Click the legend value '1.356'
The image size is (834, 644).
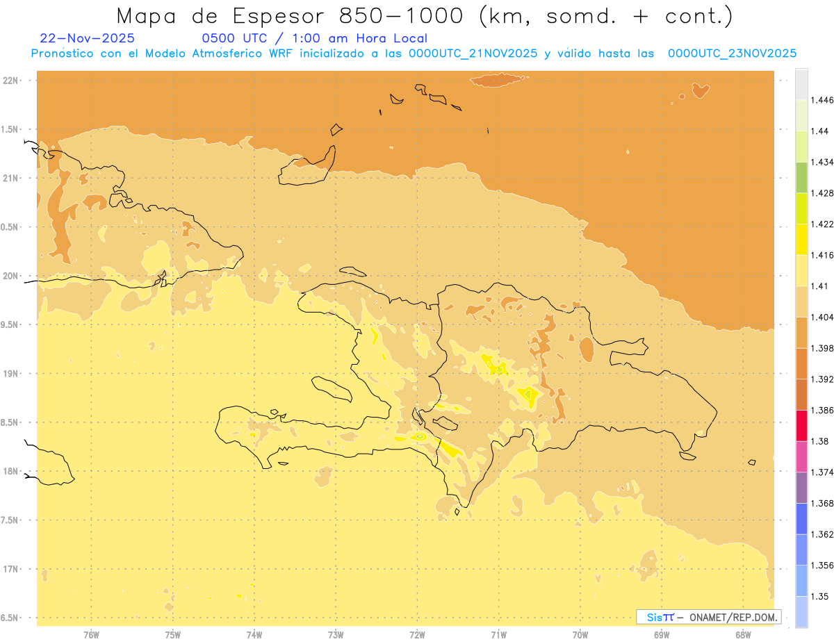(823, 565)
